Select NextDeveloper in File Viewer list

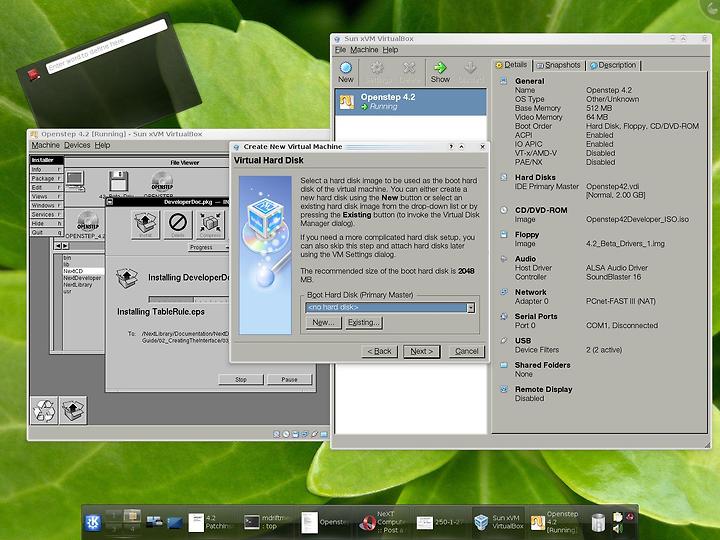pos(82,278)
